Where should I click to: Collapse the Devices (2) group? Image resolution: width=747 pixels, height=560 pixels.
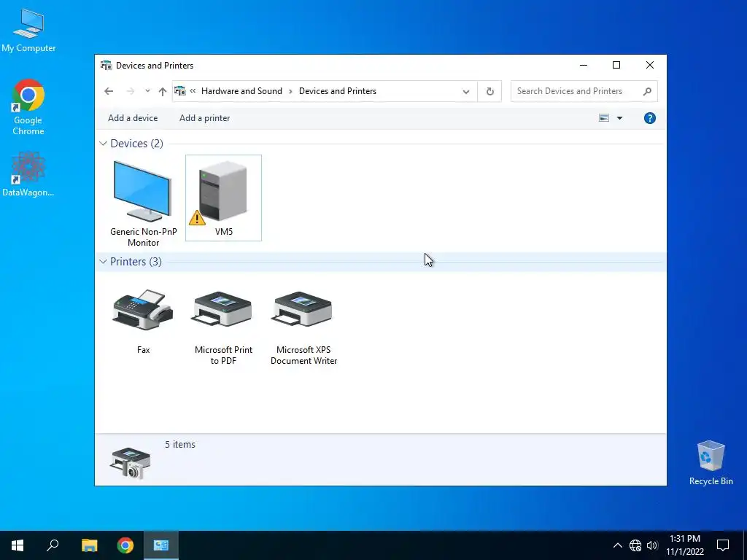[103, 144]
